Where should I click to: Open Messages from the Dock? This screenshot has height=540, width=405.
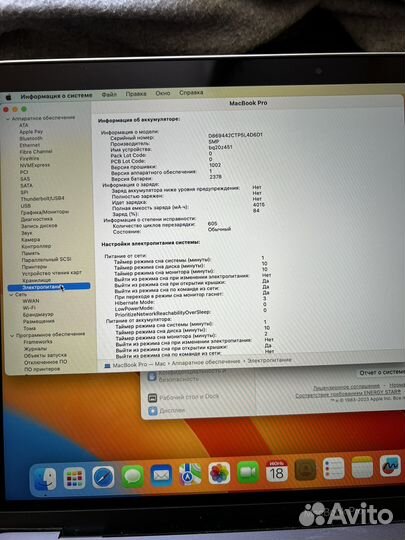pos(133,477)
